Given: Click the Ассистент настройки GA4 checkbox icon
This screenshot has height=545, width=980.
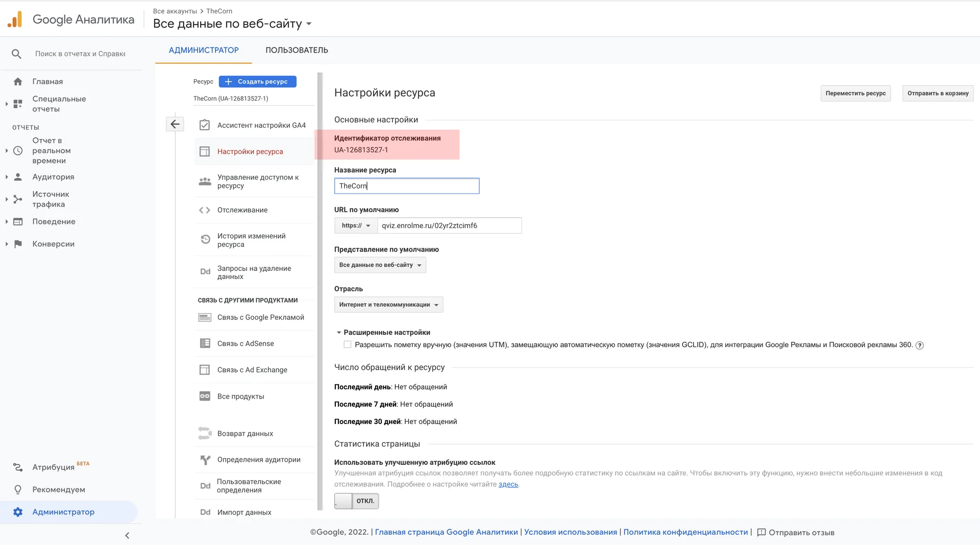Looking at the screenshot, I should 205,125.
